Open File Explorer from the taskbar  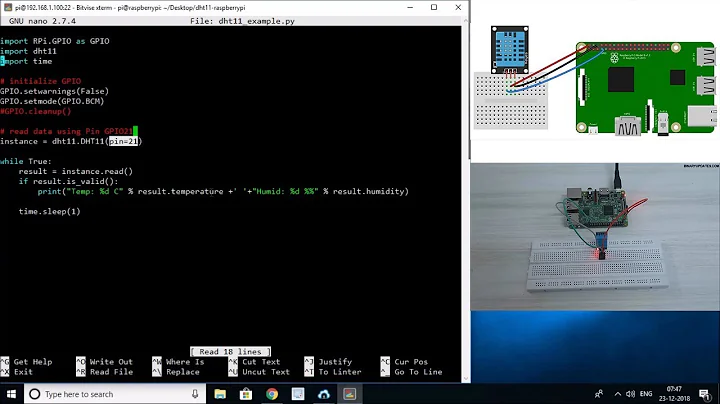pyautogui.click(x=220, y=394)
